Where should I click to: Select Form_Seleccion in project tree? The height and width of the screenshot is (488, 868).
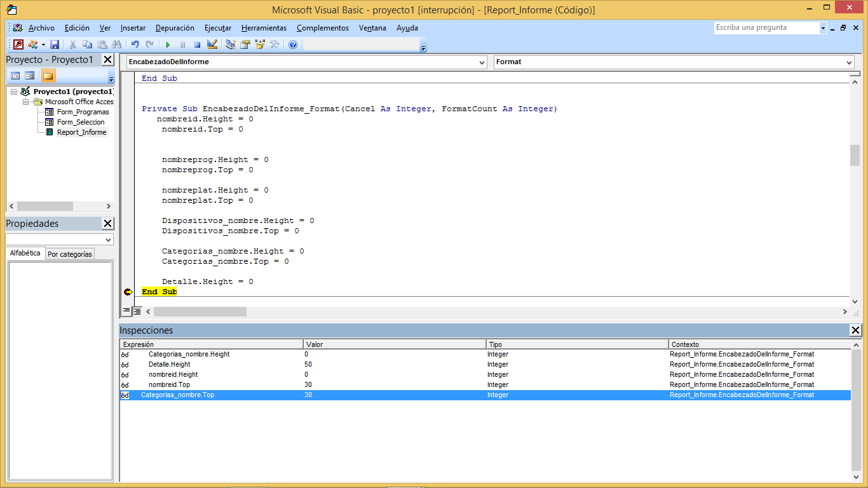[81, 122]
